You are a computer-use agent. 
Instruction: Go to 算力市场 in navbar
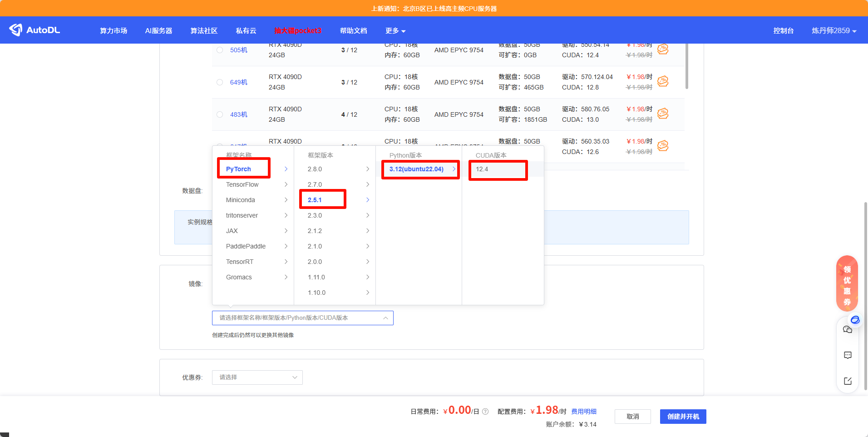pos(113,30)
